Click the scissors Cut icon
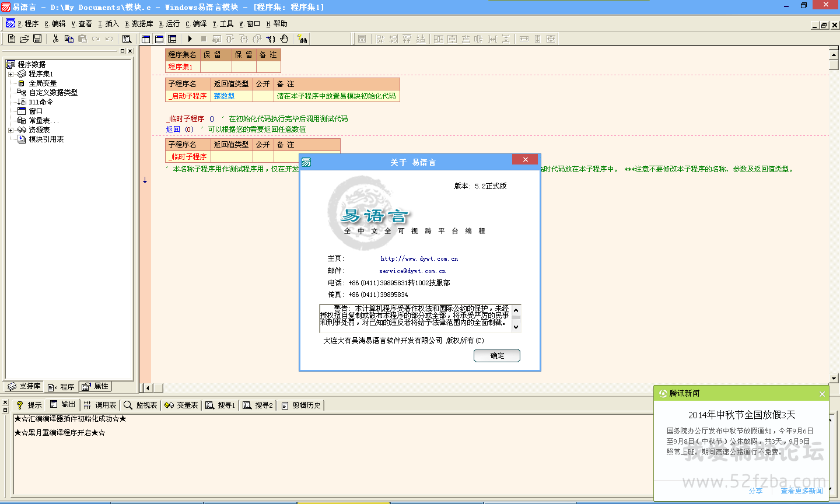Viewport: 840px width, 504px height. 55,38
